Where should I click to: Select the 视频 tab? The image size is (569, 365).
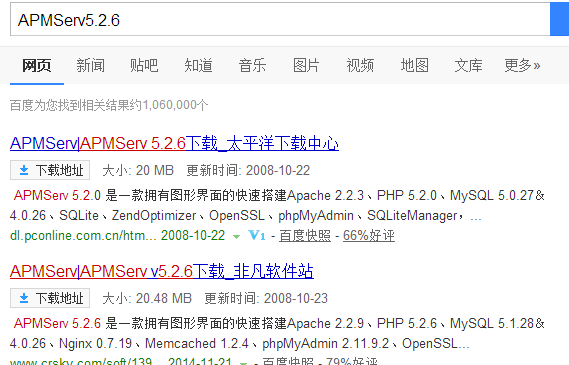[x=360, y=66]
